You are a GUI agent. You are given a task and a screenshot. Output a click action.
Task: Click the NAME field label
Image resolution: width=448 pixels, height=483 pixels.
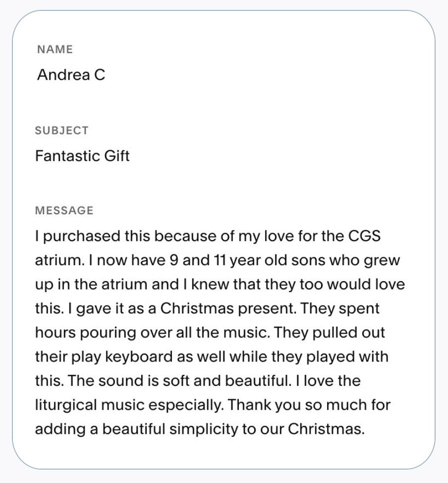(55, 50)
